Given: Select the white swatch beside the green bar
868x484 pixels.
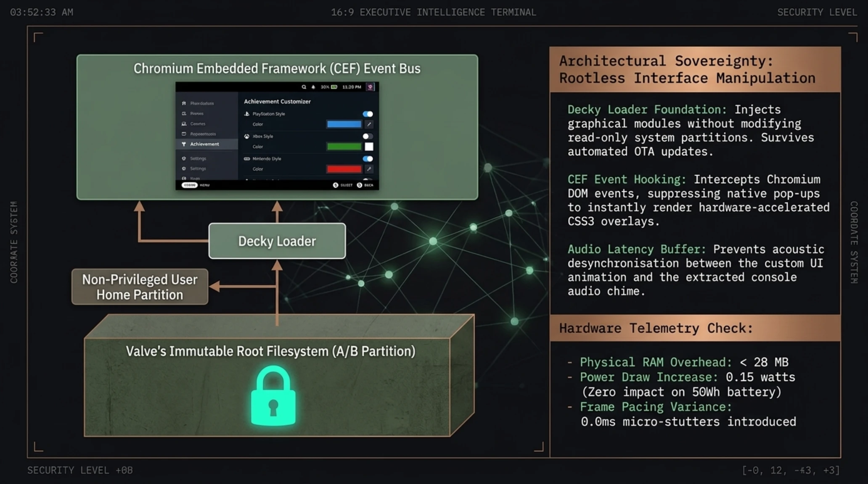Looking at the screenshot, I should pyautogui.click(x=369, y=147).
